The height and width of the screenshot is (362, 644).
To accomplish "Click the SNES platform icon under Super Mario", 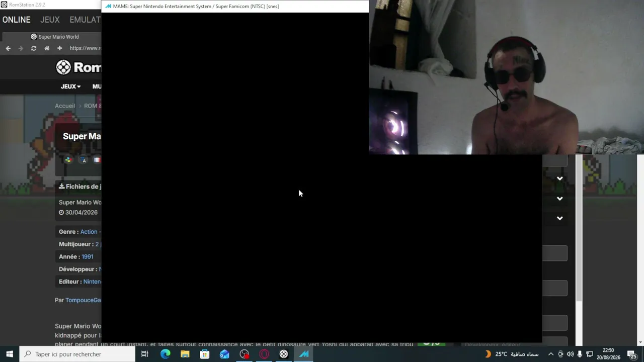I will tap(68, 160).
